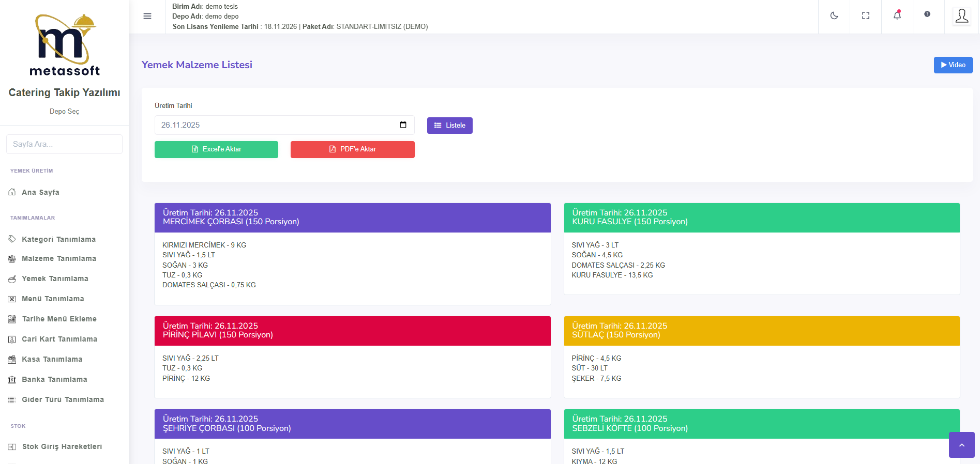
Task: Click the Malzeme Tanımlama icon
Action: [12, 259]
